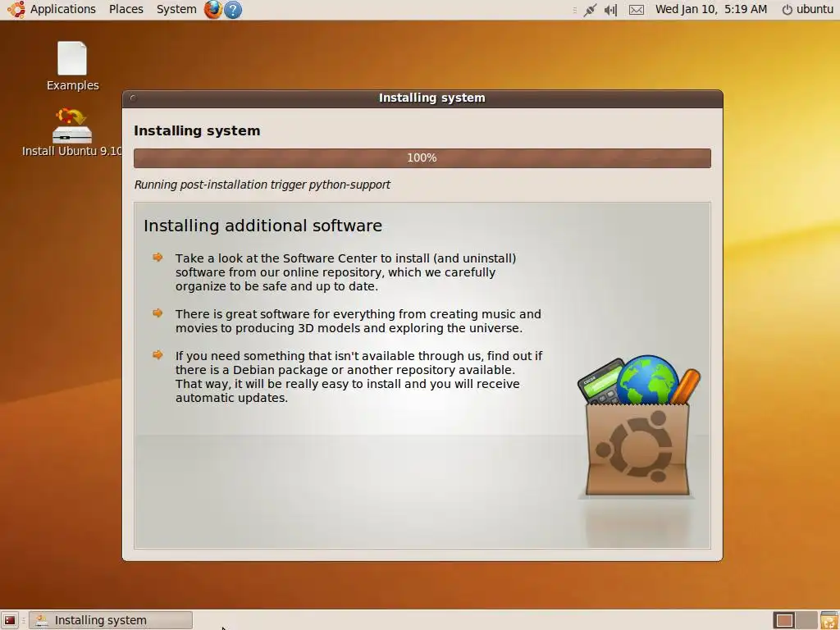This screenshot has width=840, height=630.
Task: Click the arrow bullet beside 'If you need something'
Action: click(157, 354)
